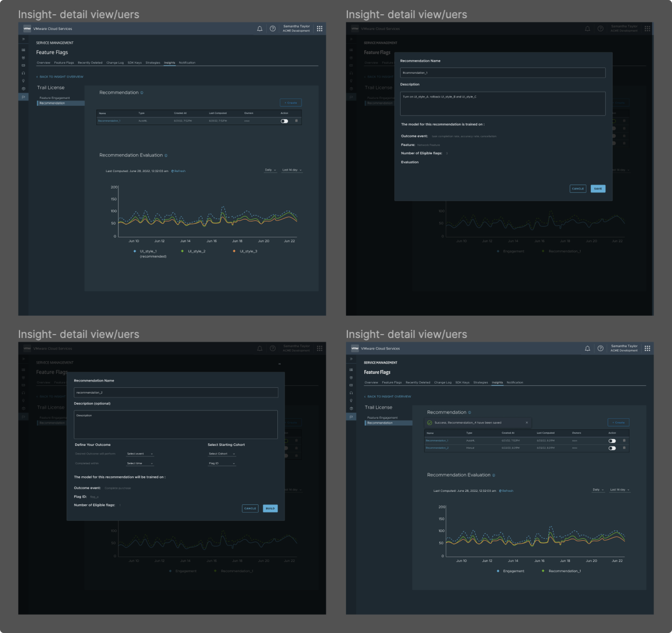Click BUILD button in recommendation dialog
The width and height of the screenshot is (672, 633).
[x=270, y=508]
